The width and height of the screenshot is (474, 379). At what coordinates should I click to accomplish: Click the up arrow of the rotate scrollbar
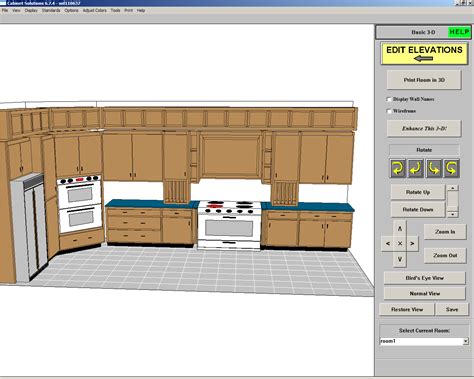tap(452, 188)
